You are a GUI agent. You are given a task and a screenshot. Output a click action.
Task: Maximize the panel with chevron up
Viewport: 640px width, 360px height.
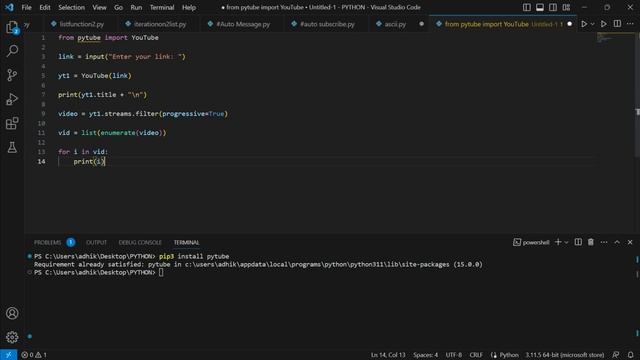click(617, 242)
